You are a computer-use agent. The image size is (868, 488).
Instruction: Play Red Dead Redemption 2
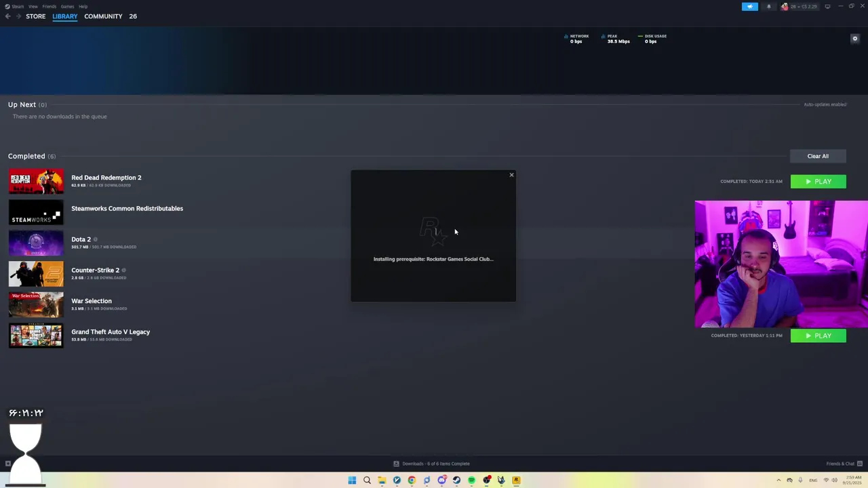click(818, 181)
